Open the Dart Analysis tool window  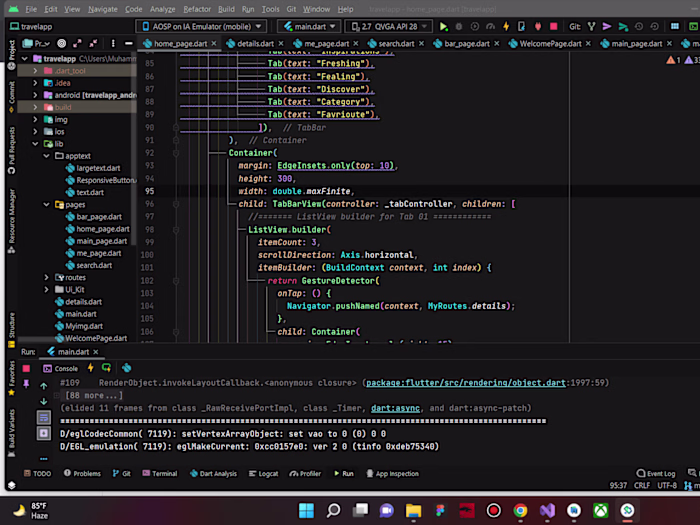pos(218,473)
